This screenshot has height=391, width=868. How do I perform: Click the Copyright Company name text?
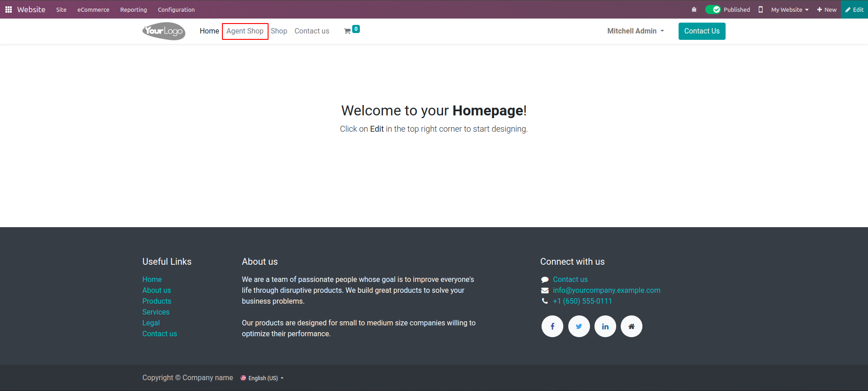point(188,377)
